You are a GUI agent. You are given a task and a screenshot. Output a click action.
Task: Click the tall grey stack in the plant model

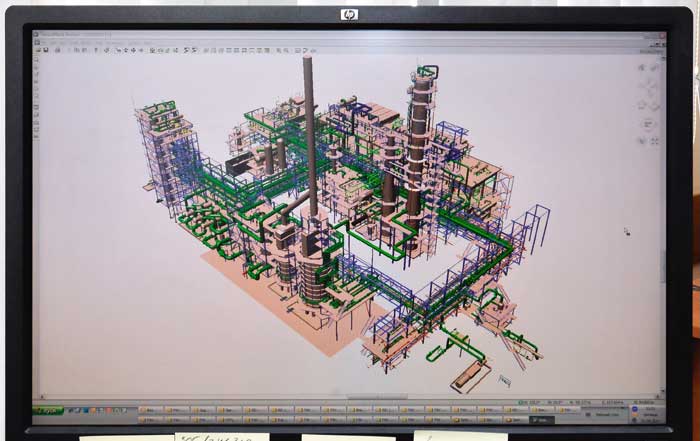click(x=311, y=136)
